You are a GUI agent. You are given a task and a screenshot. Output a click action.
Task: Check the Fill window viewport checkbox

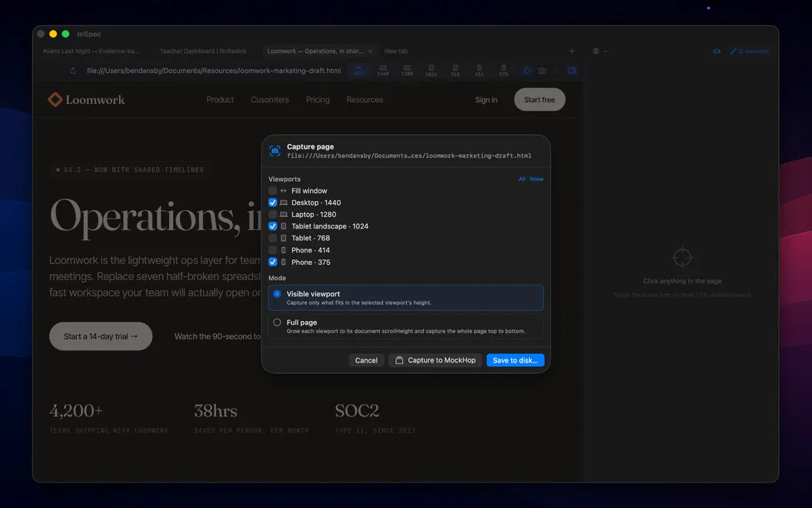pyautogui.click(x=272, y=191)
